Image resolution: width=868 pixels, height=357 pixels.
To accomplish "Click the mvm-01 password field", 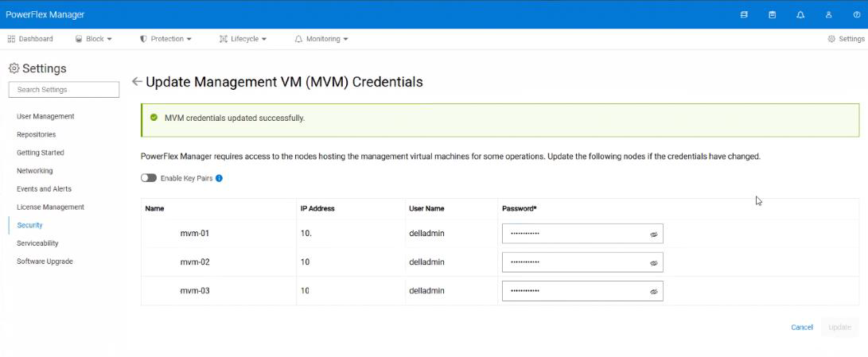I will pyautogui.click(x=582, y=234).
